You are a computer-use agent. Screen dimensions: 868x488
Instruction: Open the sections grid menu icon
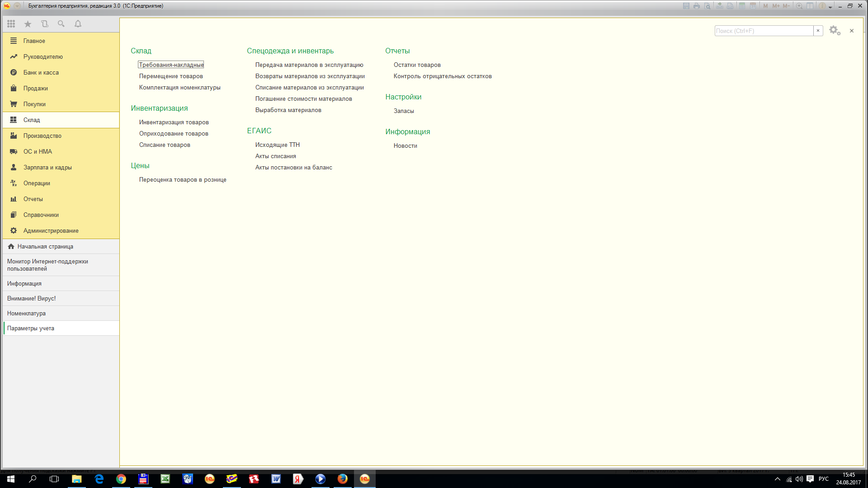[x=11, y=24]
